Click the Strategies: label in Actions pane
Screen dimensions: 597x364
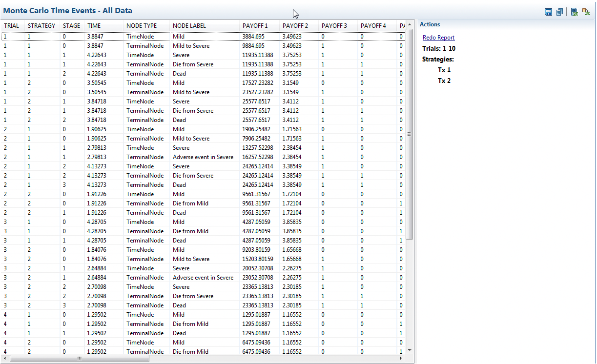pos(438,60)
